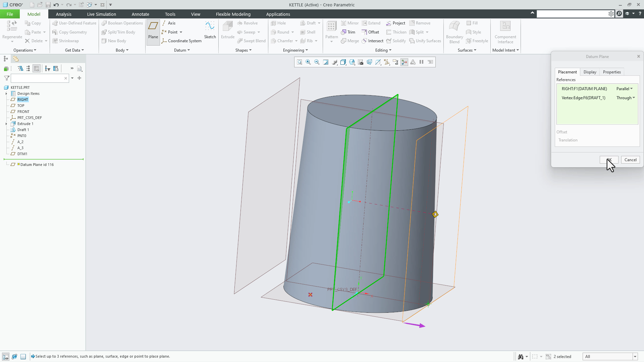Click Cancel in Datum Plane dialog
This screenshot has width=644, height=362.
point(630,160)
